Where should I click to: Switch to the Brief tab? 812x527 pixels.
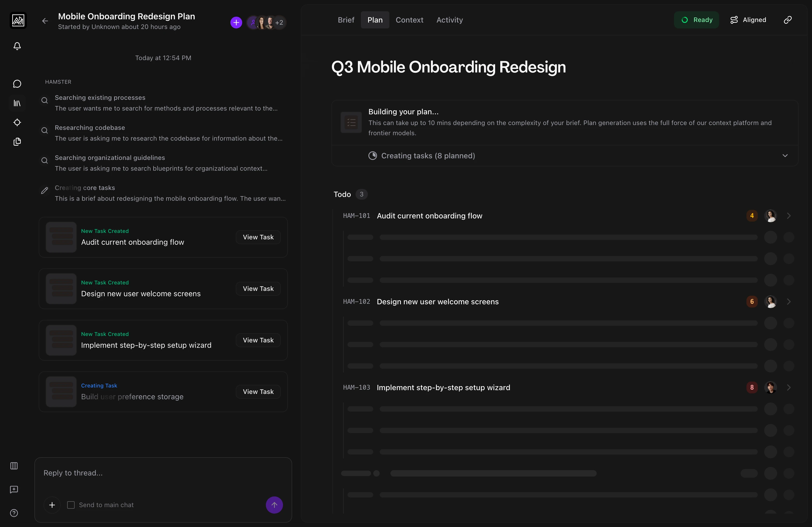pos(346,20)
